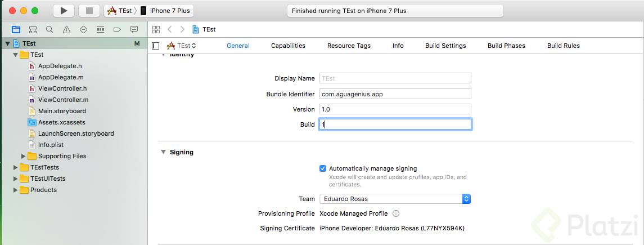Image resolution: width=644 pixels, height=245 pixels.
Task: Show the Project navigator folder icon
Action: pyautogui.click(x=16, y=30)
